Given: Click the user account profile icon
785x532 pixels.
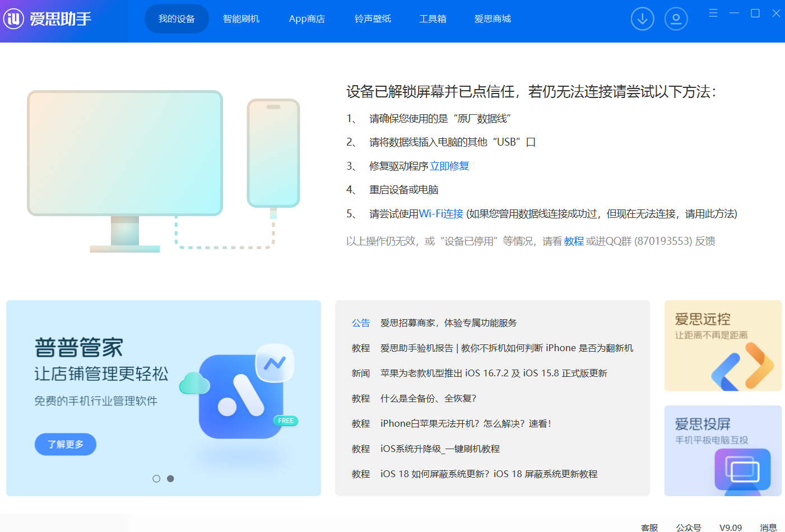Looking at the screenshot, I should (676, 19).
